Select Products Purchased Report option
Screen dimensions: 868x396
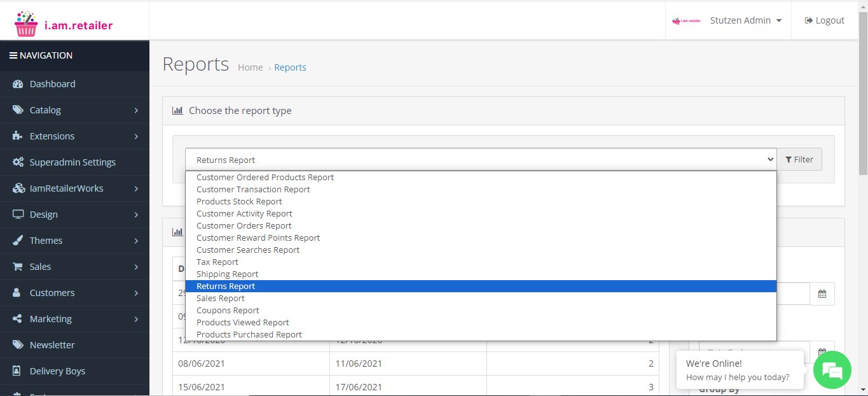tap(481, 335)
